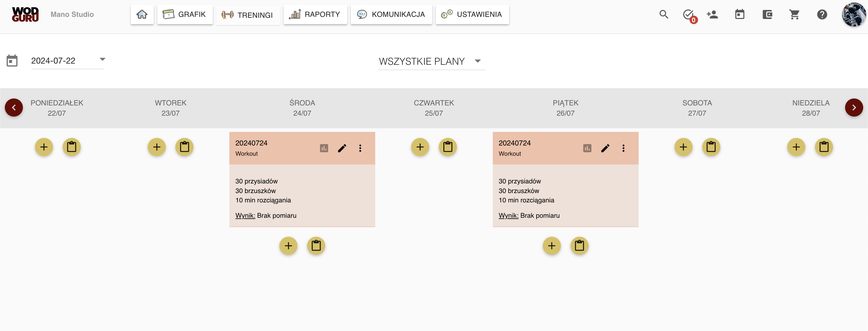The image size is (868, 331).
Task: Open the user profile avatar
Action: click(x=854, y=14)
